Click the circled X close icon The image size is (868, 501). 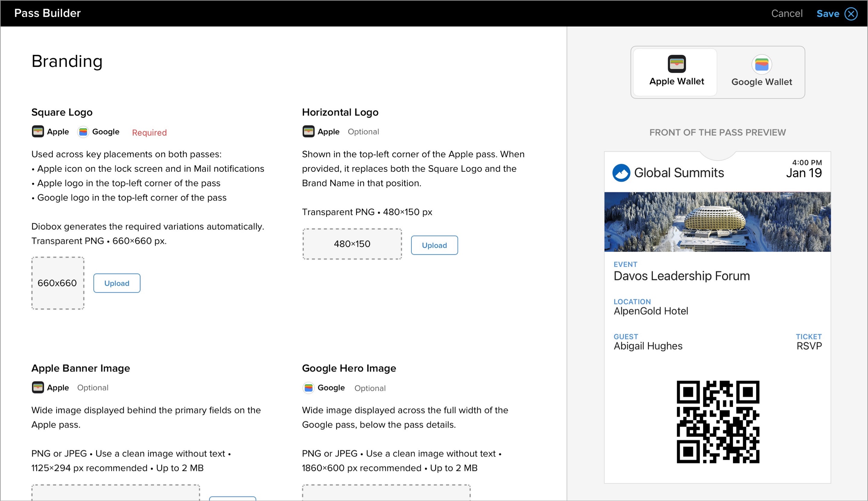pos(851,14)
